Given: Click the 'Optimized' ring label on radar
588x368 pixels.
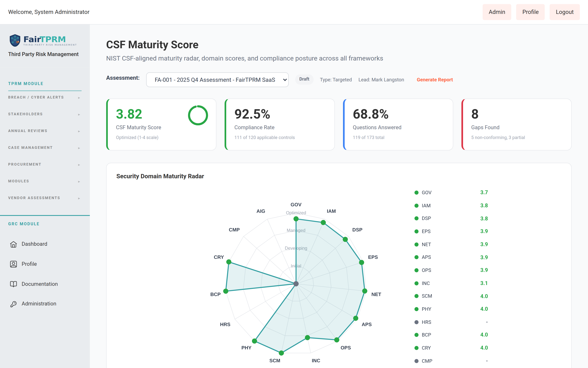Looking at the screenshot, I should click(x=296, y=213).
